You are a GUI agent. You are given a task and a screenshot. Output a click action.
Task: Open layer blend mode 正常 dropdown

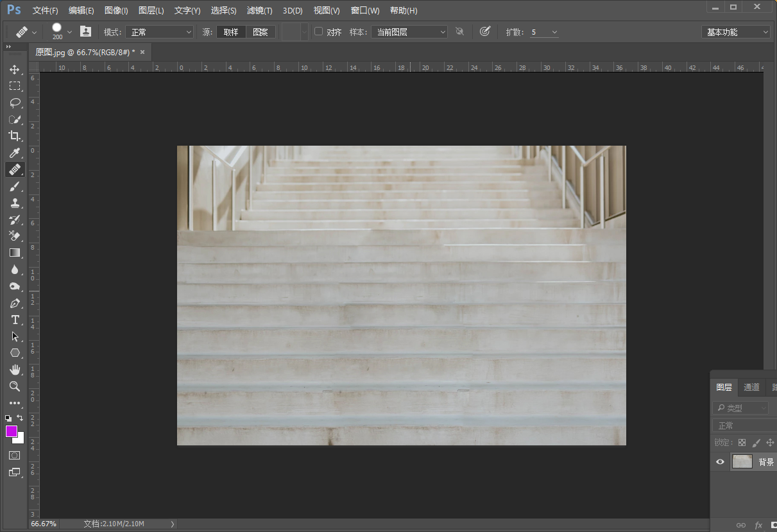744,425
